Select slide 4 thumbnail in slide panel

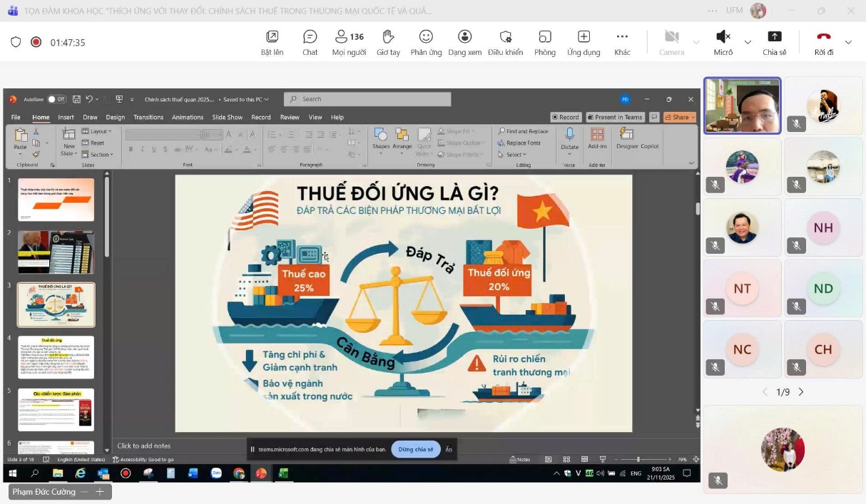(x=56, y=356)
